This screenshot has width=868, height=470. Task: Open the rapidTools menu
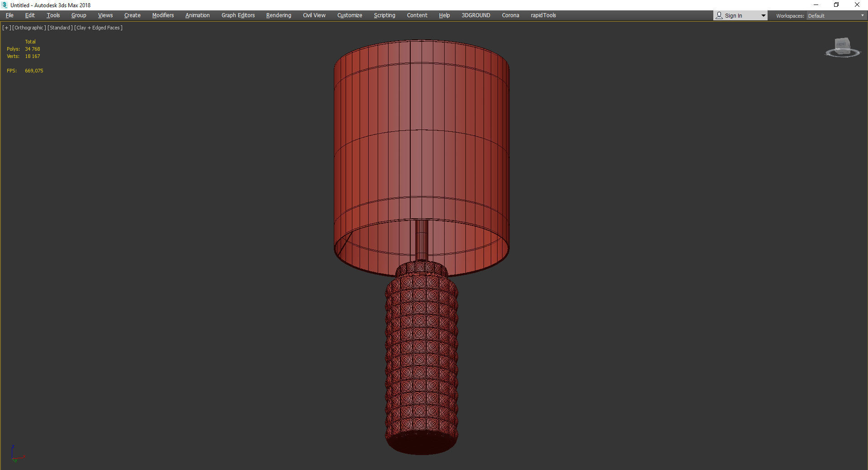(543, 15)
